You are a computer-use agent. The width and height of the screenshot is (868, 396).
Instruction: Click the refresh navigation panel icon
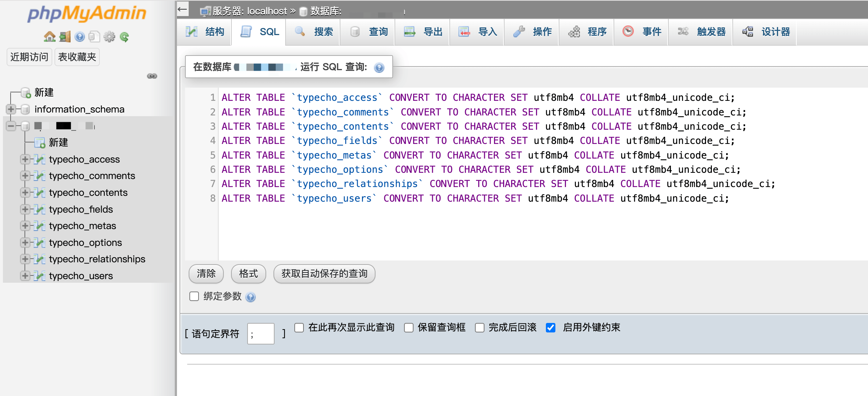pos(125,37)
